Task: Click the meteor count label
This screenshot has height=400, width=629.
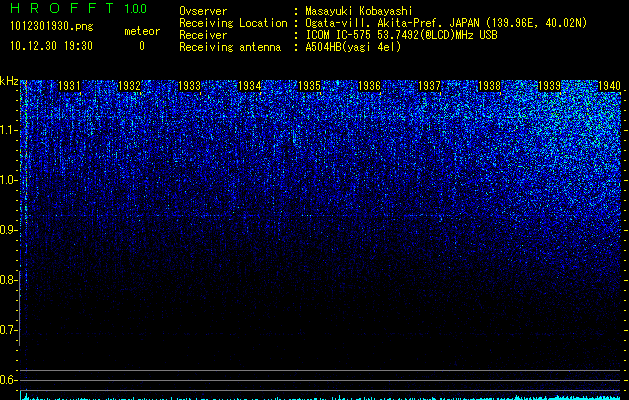Action: click(142, 31)
